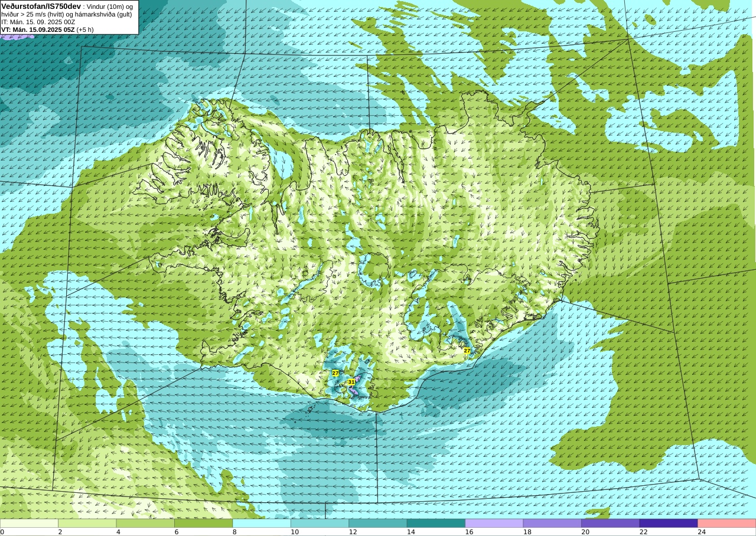756x536 pixels.
Task: Select the 18–20 m/s medium purple legend swatch
Action: click(x=552, y=523)
